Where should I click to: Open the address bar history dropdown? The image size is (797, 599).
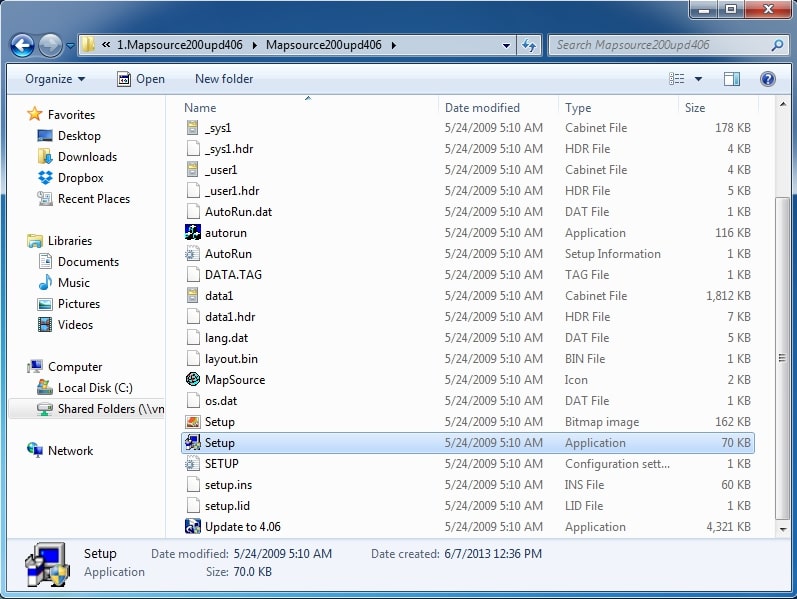[507, 45]
